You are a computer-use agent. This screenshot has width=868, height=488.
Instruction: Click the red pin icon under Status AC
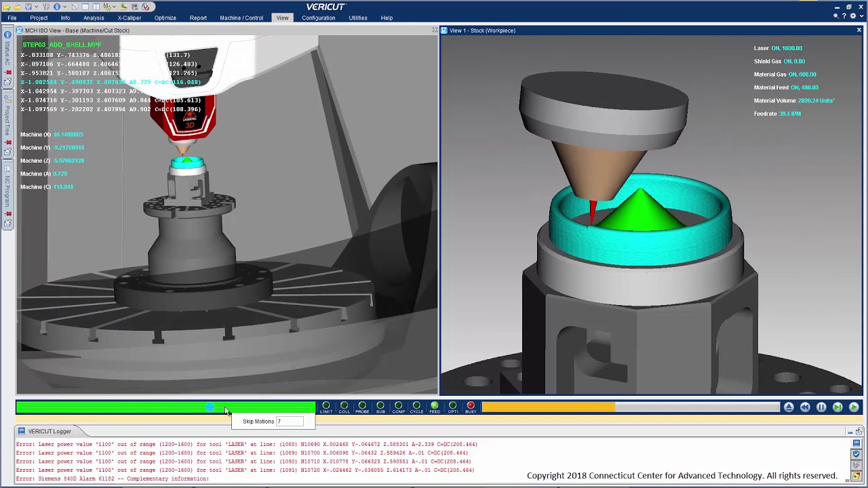point(7,72)
